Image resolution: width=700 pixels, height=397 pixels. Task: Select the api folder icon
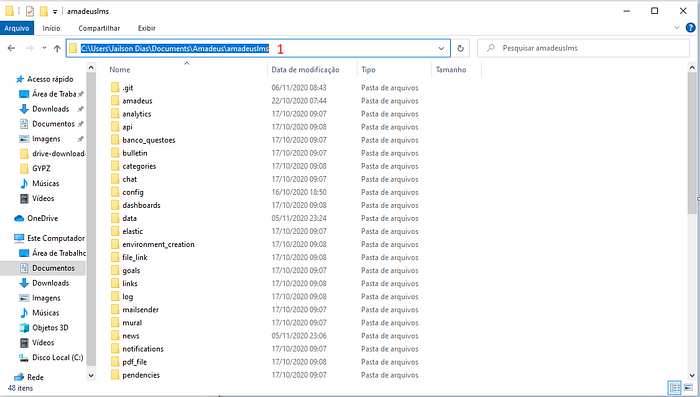[115, 127]
